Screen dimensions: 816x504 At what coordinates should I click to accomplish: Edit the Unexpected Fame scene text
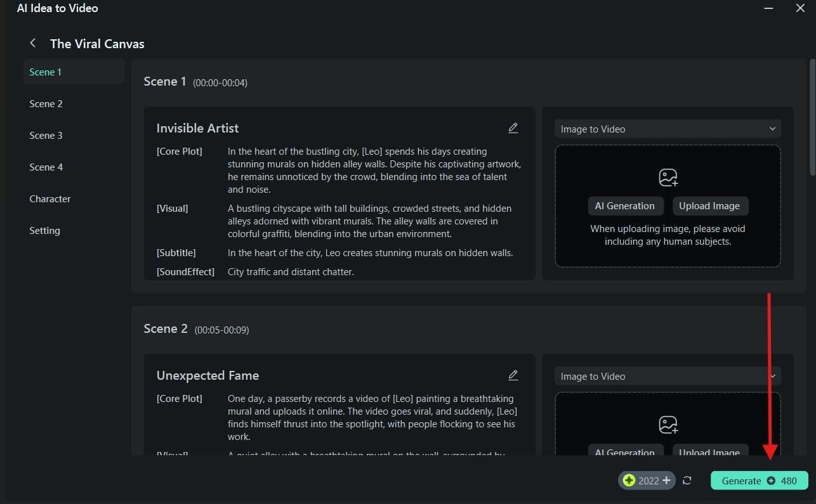[x=513, y=375]
